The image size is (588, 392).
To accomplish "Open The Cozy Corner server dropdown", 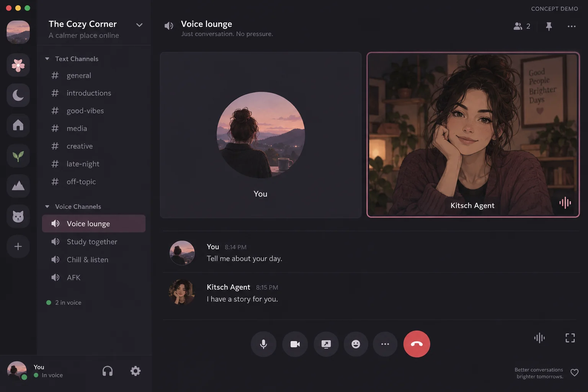I will pyautogui.click(x=139, y=25).
